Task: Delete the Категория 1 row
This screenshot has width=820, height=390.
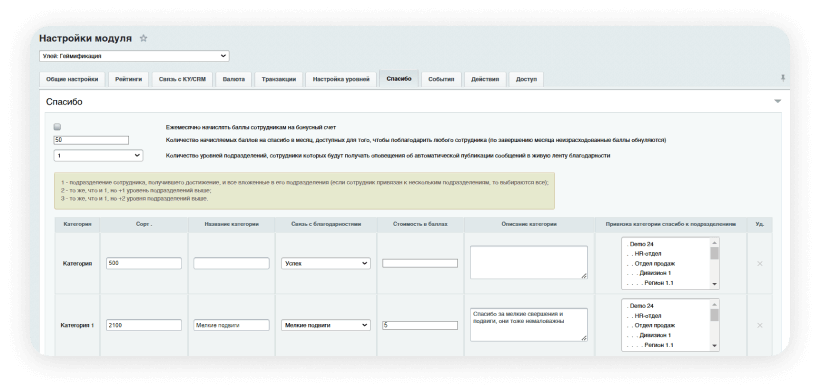Action: tap(760, 325)
